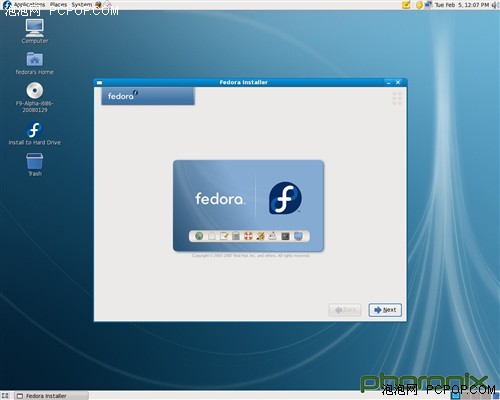Click the lifebuoy icon on installer splash
500x400 pixels.
click(x=248, y=236)
